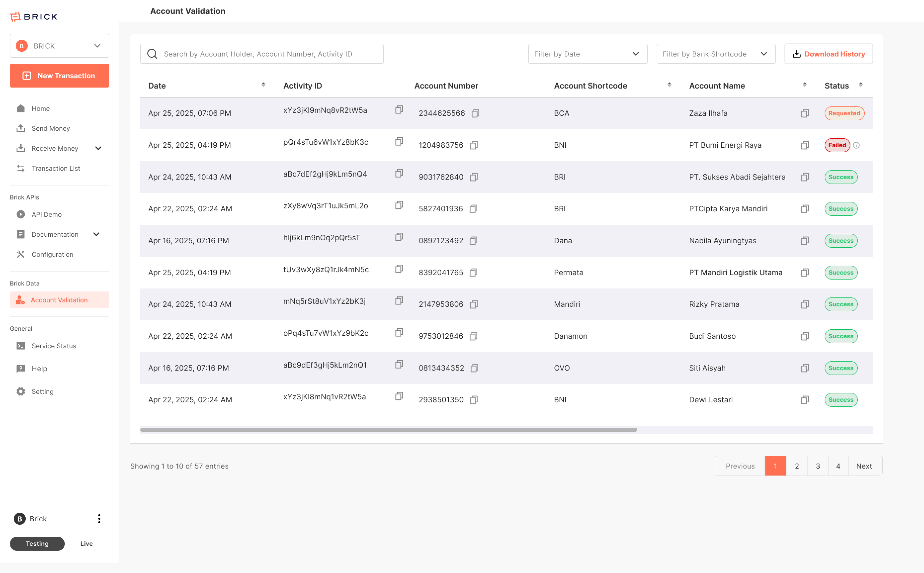Copy activity ID xYz3jKl9mNq8vR2tW5a
Viewport: 924px width, 573px height.
point(399,110)
